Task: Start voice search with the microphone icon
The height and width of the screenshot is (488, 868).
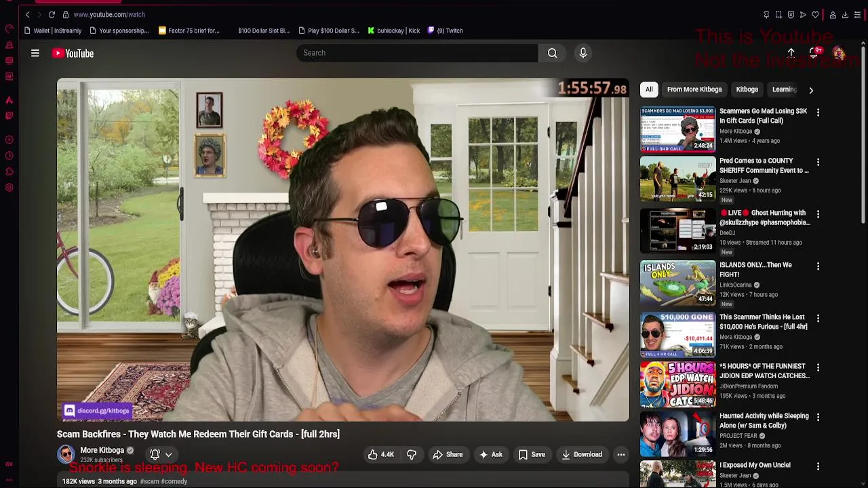Action: [583, 53]
